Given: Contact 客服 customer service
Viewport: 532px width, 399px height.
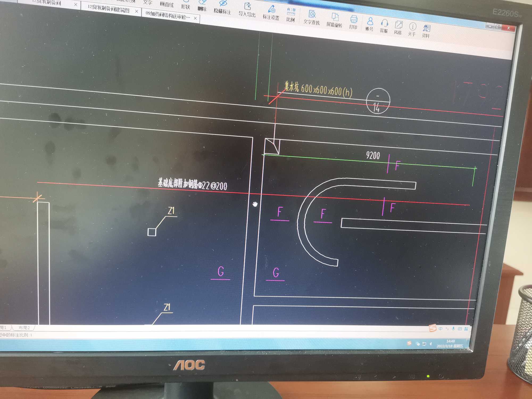Looking at the screenshot, I should click(x=384, y=26).
